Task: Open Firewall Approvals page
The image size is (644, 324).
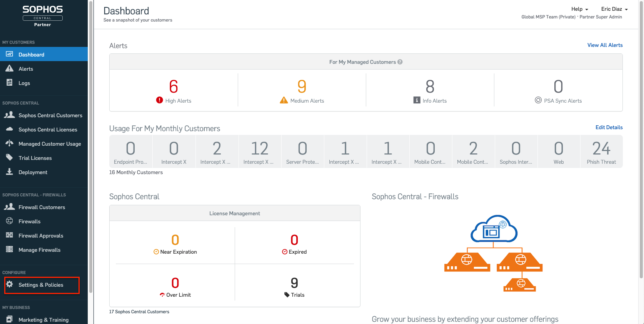Action: click(x=44, y=236)
